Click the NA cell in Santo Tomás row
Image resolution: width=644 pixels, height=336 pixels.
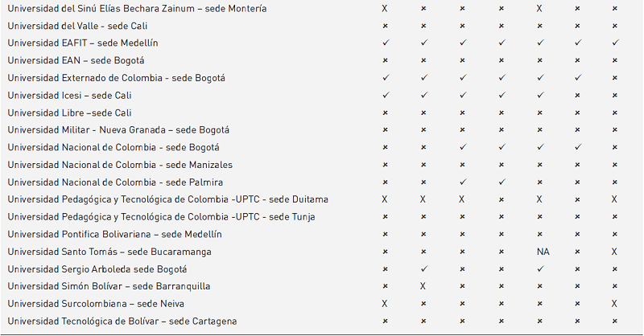543,252
